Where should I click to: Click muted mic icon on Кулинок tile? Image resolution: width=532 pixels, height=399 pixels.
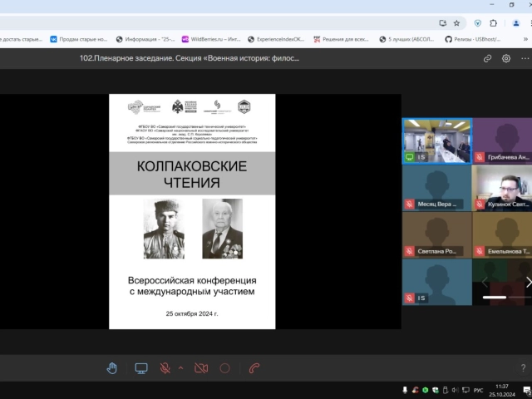[479, 204]
